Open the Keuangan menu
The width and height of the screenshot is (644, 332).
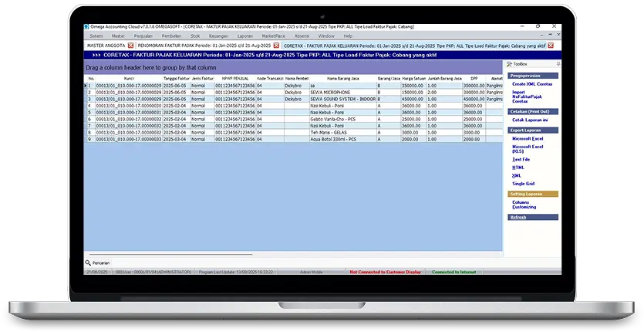tap(218, 36)
